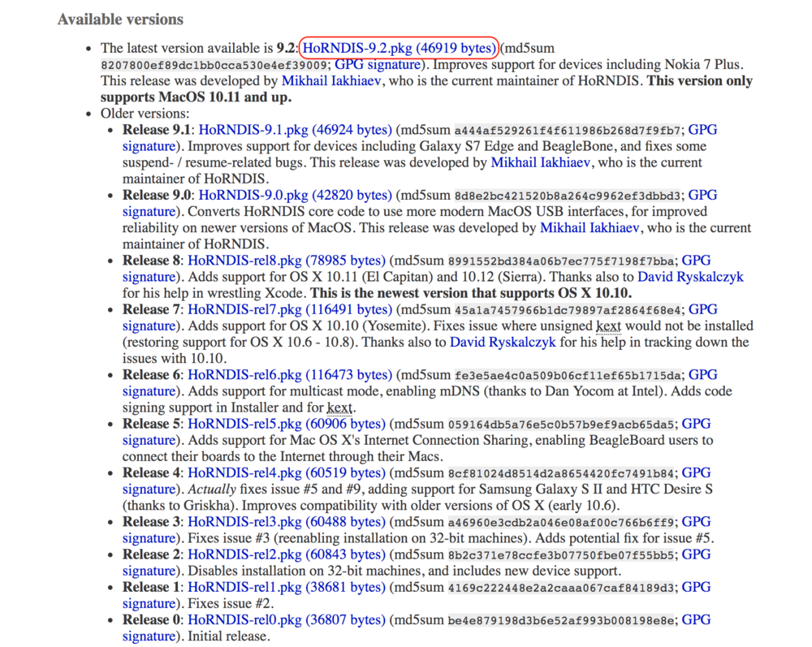Click the bold 'Release 5' label
812x647 pixels.
[x=151, y=424]
